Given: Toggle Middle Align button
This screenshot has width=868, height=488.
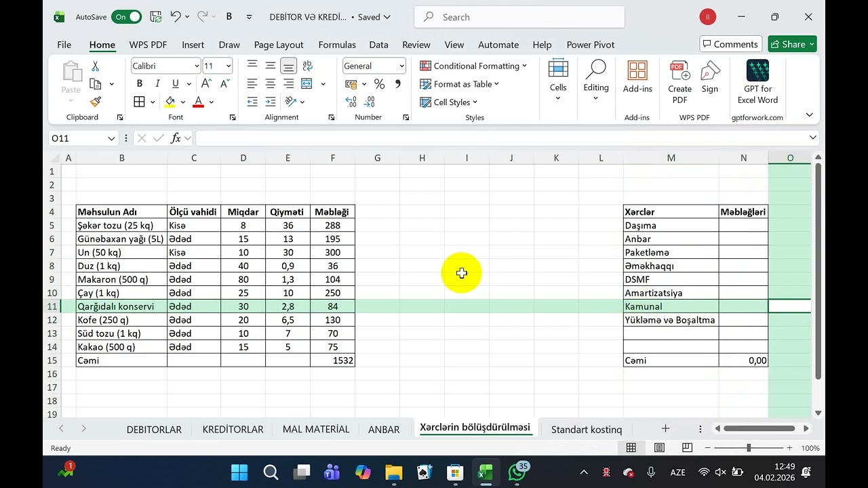Looking at the screenshot, I should (x=271, y=66).
